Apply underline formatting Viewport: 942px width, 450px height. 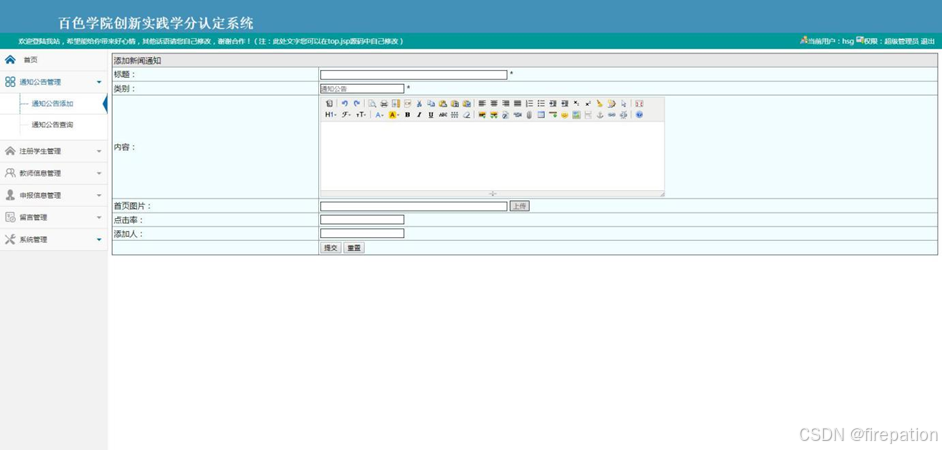pyautogui.click(x=431, y=114)
